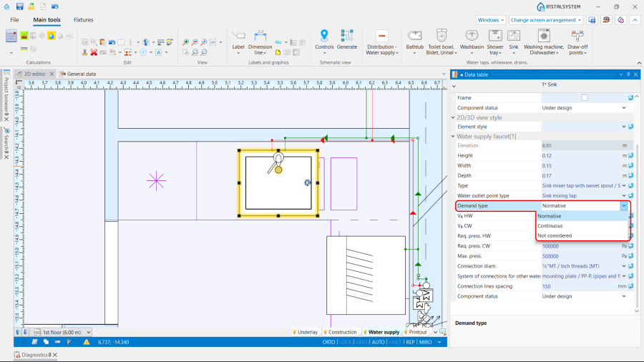The image size is (644, 362).
Task: Toggle ORTO mode in status bar
Action: coord(329,342)
